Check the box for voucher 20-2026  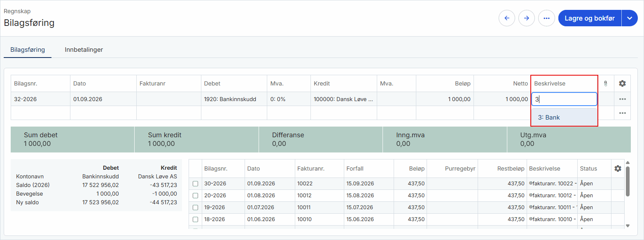click(x=196, y=196)
